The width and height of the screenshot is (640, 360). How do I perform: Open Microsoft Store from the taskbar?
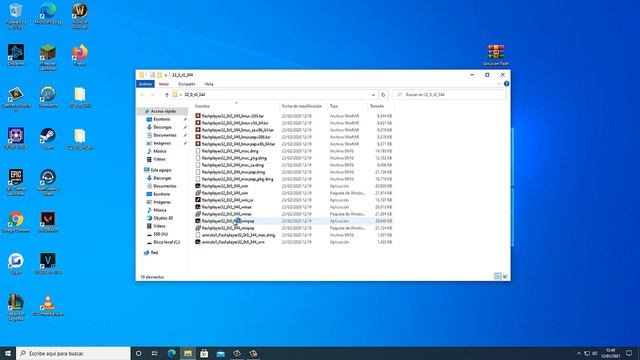point(204,353)
